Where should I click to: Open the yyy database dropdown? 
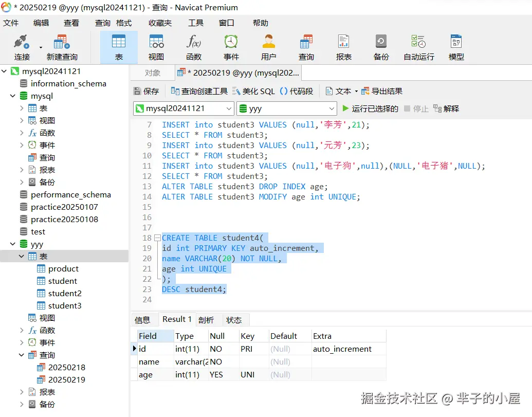[x=287, y=108]
